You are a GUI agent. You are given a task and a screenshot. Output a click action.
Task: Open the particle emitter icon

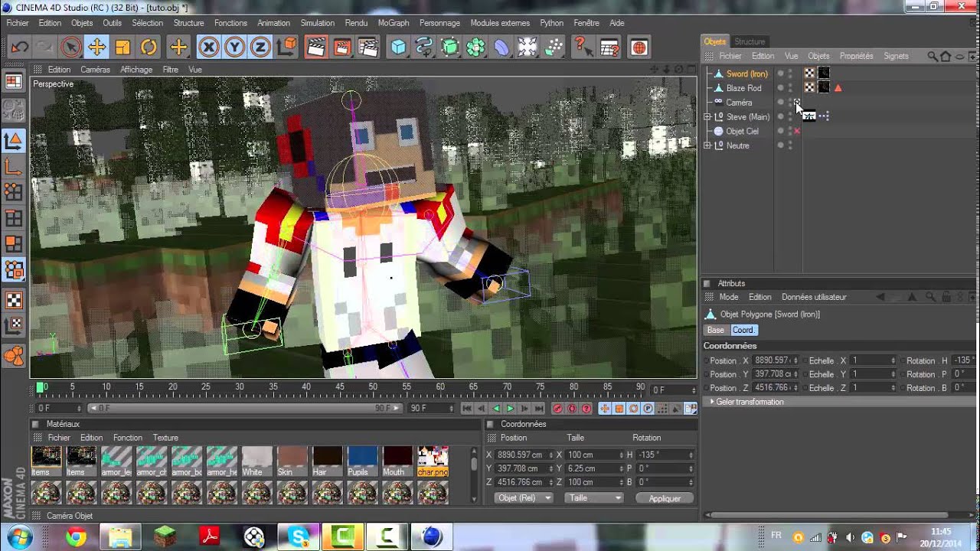tap(554, 47)
